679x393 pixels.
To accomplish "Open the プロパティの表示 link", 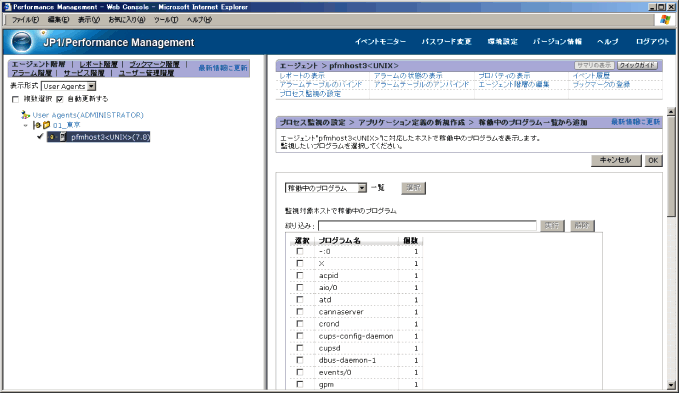I will 504,76.
